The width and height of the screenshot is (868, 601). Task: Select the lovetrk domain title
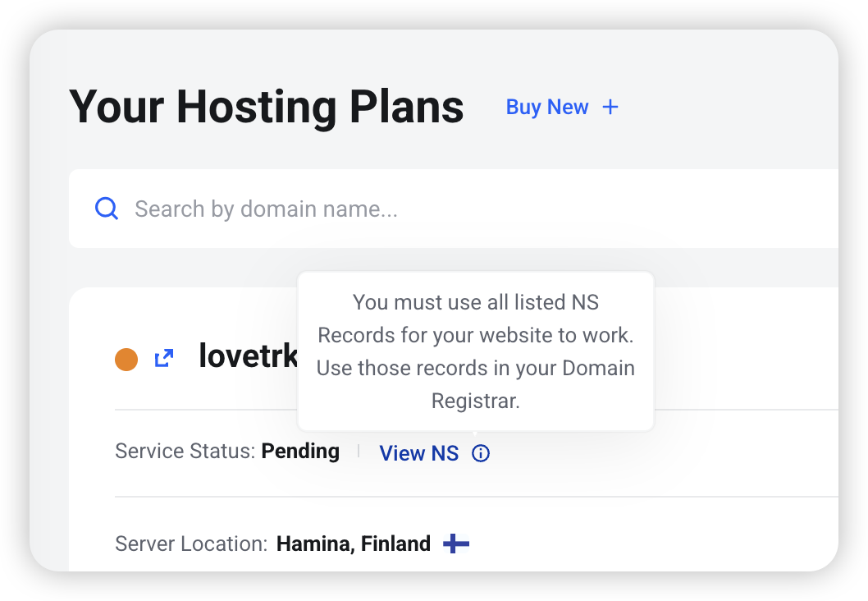coord(248,356)
